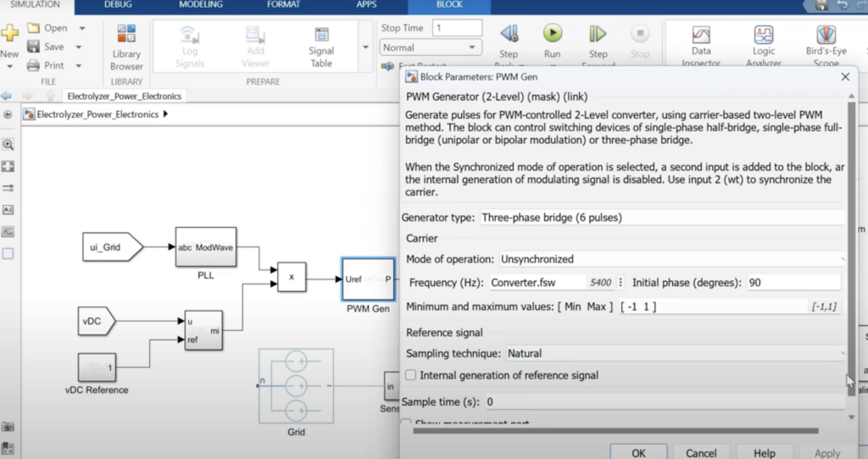Click the area box icon in sidebar
The height and width of the screenshot is (459, 868).
tap(8, 254)
